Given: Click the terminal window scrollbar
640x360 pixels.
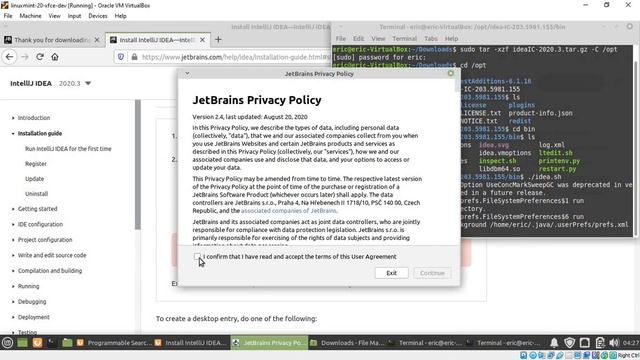Looking at the screenshot, I should 635,147.
